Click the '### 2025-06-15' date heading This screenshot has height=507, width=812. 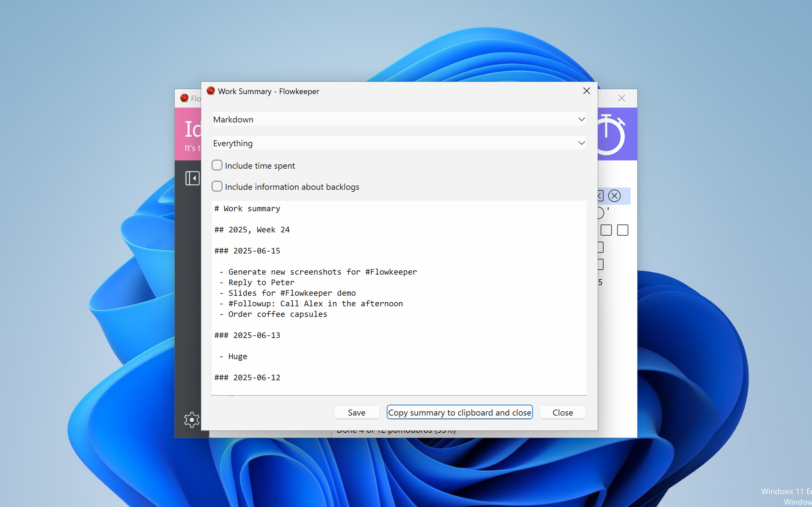(x=247, y=251)
